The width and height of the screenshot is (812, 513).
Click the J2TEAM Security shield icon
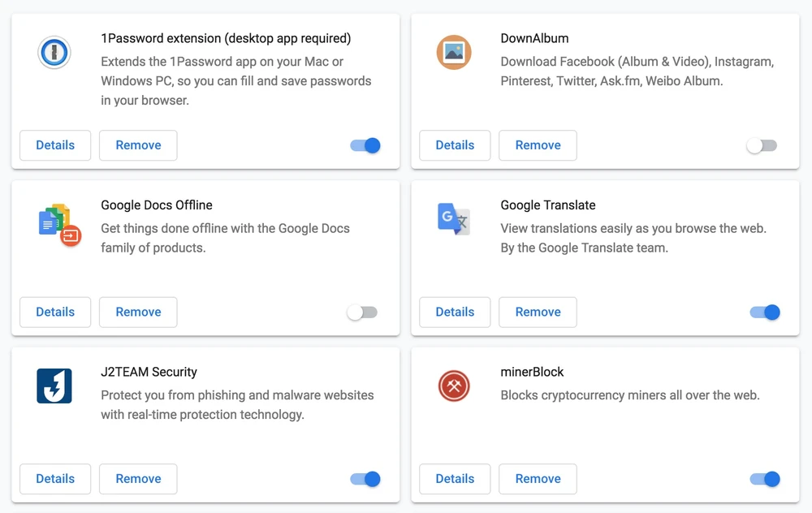(54, 386)
